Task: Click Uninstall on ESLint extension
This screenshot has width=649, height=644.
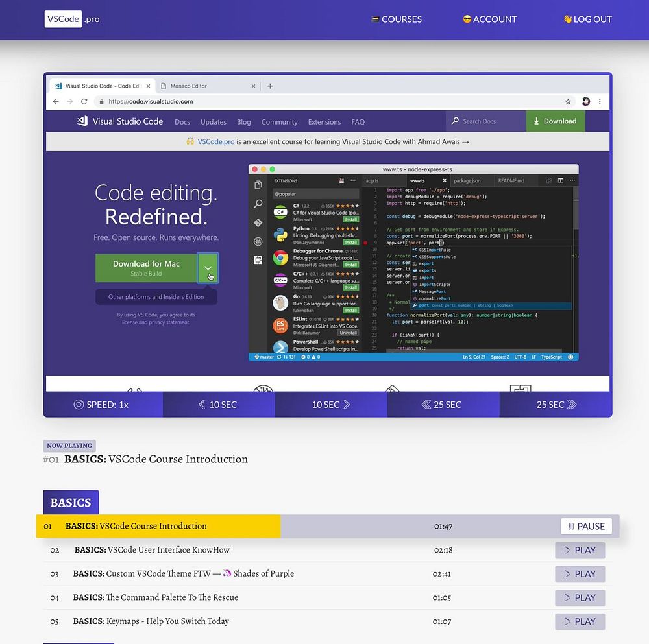Action: click(348, 333)
